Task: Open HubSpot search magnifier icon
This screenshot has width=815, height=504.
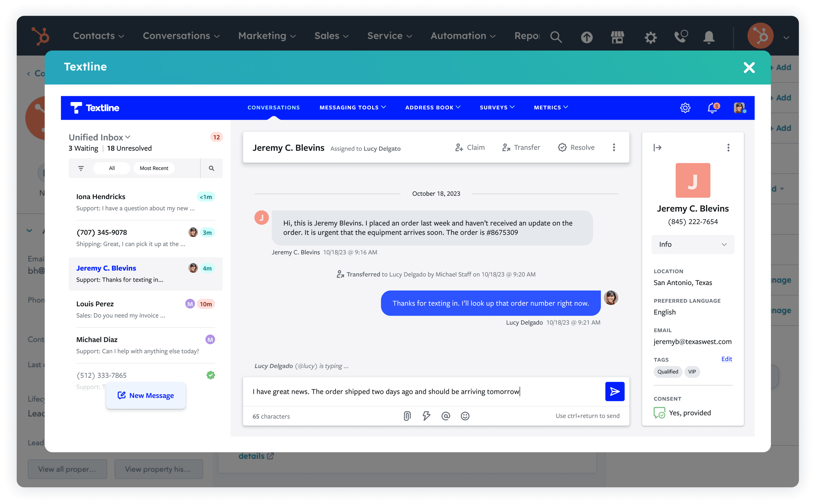Action: point(556,37)
